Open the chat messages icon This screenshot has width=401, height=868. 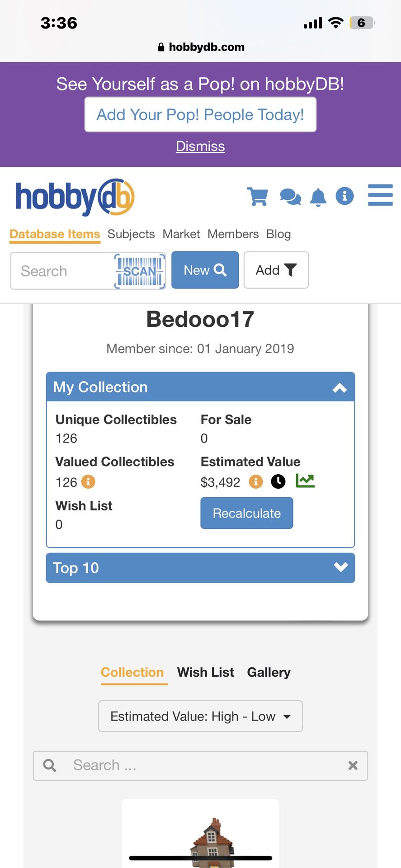pyautogui.click(x=290, y=197)
